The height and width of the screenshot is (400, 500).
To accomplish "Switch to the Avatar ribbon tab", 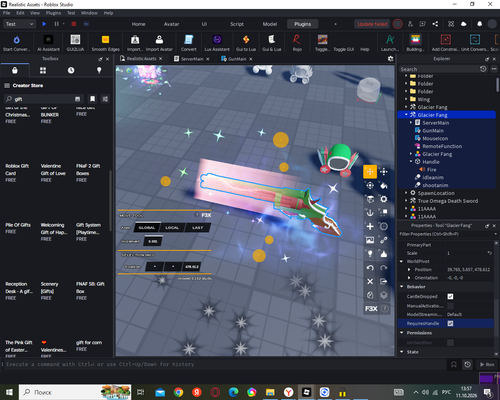I will coord(171,24).
